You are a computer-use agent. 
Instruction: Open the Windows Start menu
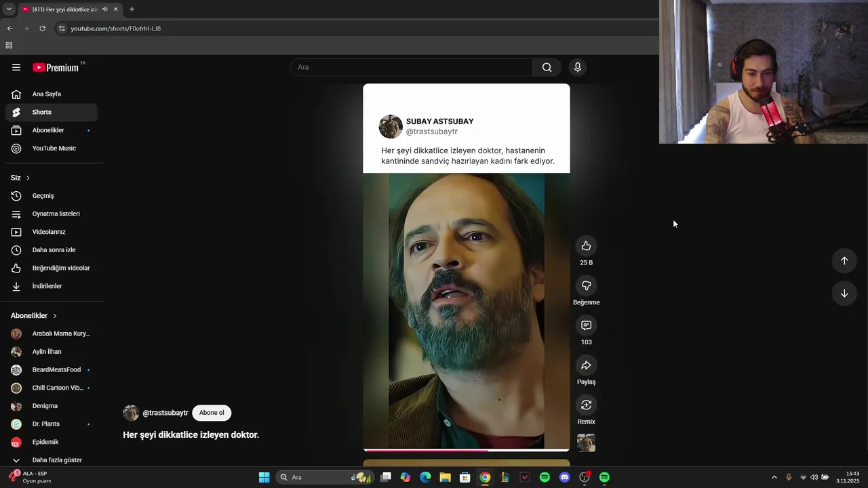click(264, 477)
